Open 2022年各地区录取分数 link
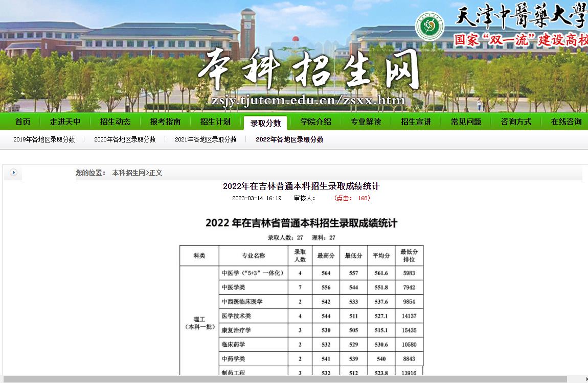This screenshot has width=588, height=383. pyautogui.click(x=289, y=139)
